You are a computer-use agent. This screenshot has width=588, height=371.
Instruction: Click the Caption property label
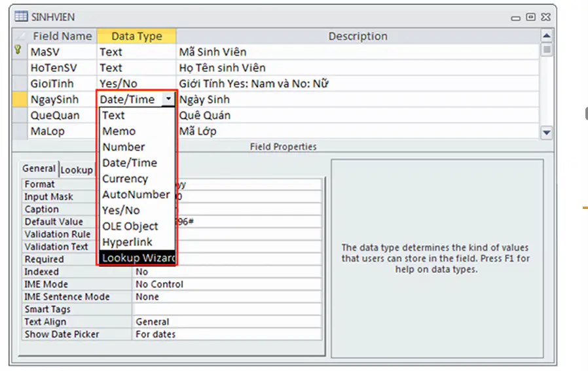coord(42,209)
